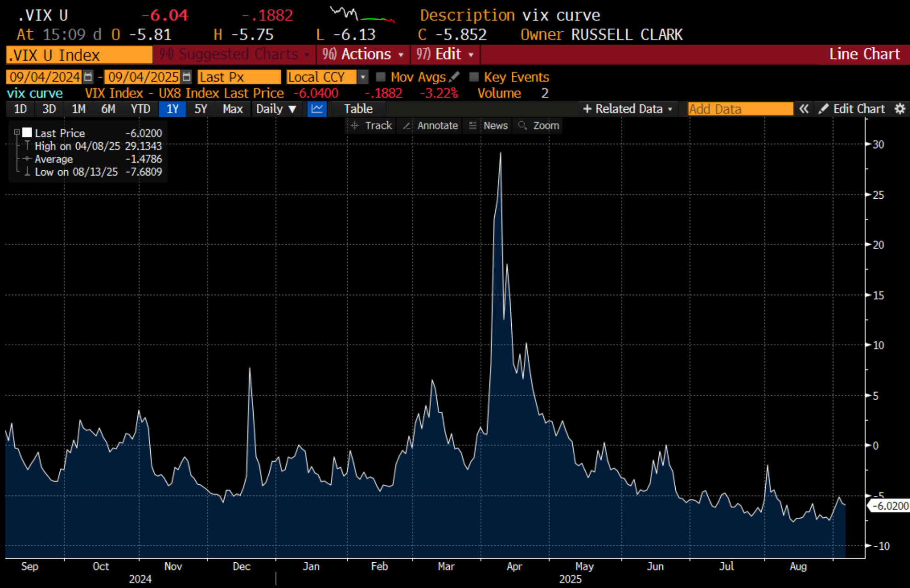Screen dimensions: 910x588
Task: Open chart settings gear icon
Action: 899,109
